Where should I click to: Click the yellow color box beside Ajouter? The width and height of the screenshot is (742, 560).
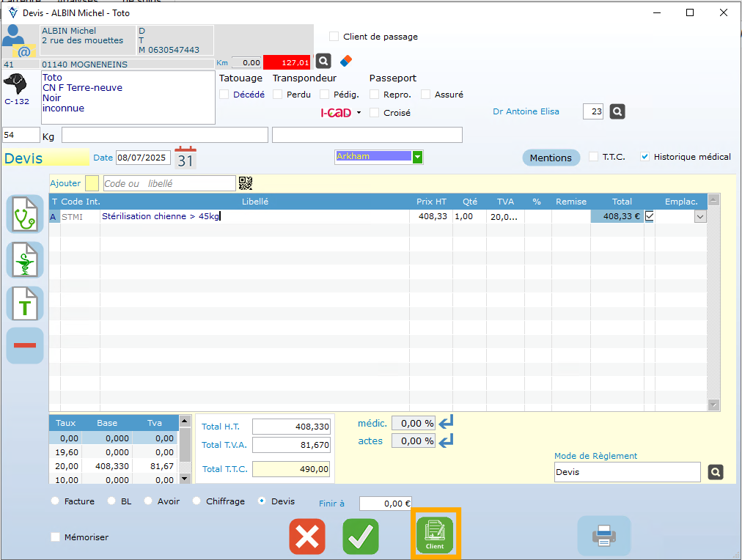point(92,183)
